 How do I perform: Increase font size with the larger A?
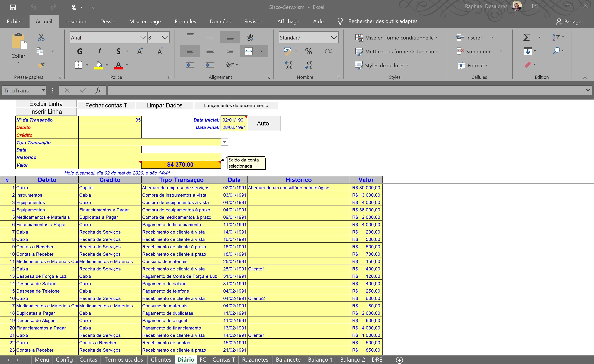(140, 51)
